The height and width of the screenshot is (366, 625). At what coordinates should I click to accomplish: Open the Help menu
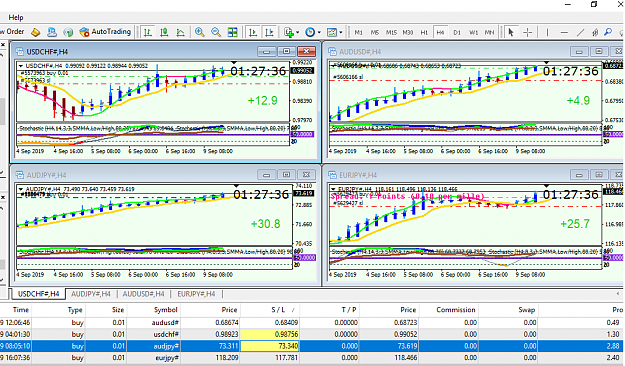pos(16,18)
